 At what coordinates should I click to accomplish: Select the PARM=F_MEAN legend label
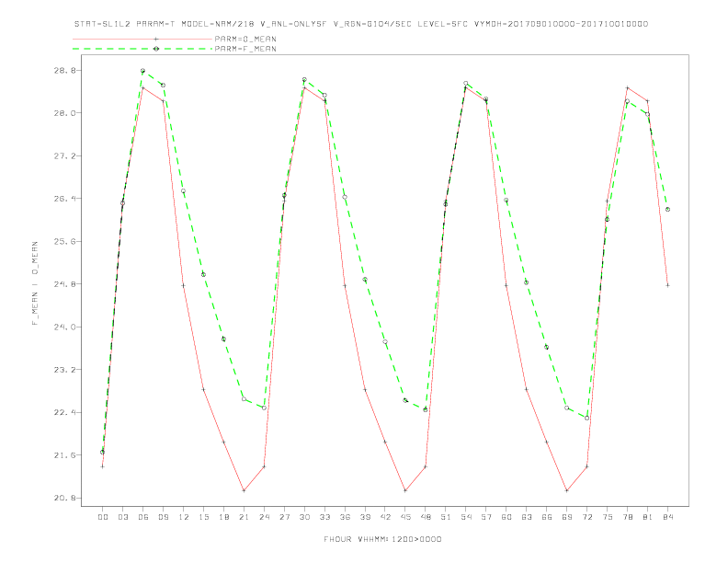245,49
